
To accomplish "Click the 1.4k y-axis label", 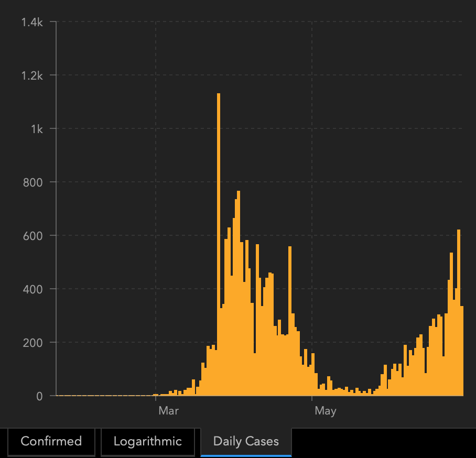I will [32, 22].
